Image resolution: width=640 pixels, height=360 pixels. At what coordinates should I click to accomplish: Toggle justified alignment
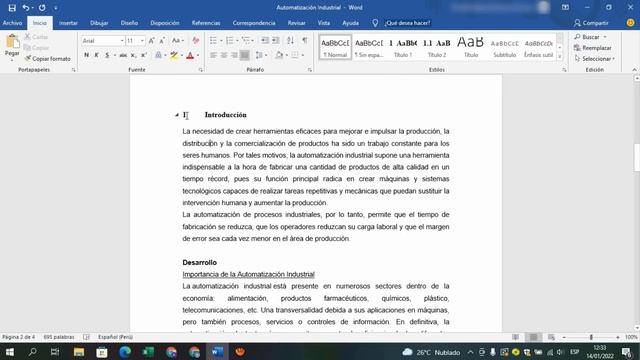pos(244,55)
